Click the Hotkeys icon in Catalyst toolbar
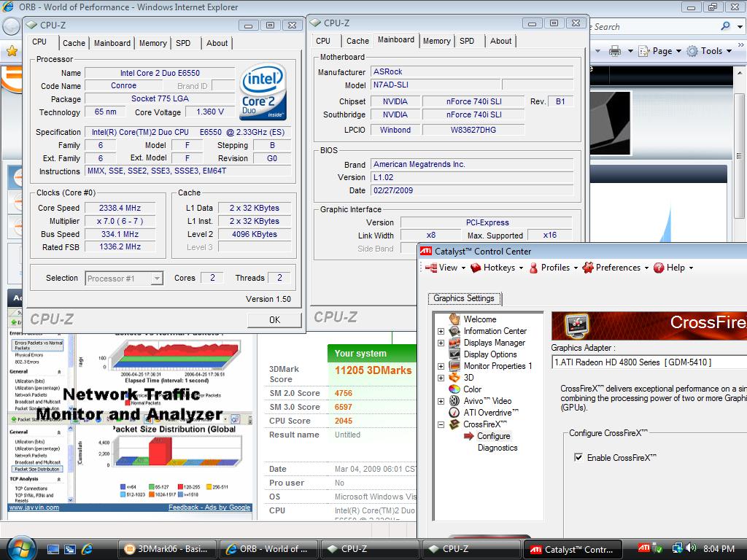 pyautogui.click(x=476, y=268)
